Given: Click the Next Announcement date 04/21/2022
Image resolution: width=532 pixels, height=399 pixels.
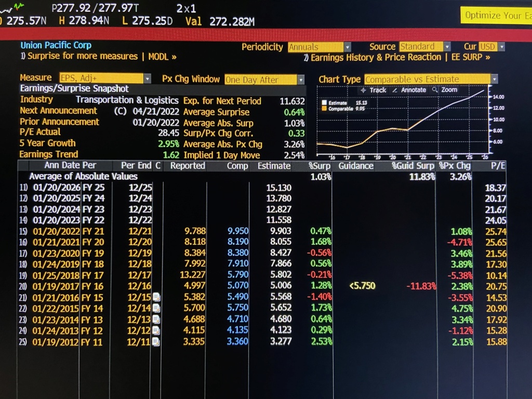Looking at the screenshot, I should [x=156, y=111].
